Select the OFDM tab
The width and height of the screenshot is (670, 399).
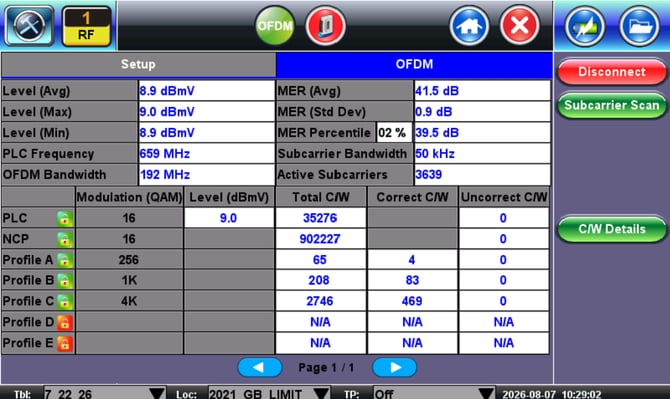pos(414,65)
